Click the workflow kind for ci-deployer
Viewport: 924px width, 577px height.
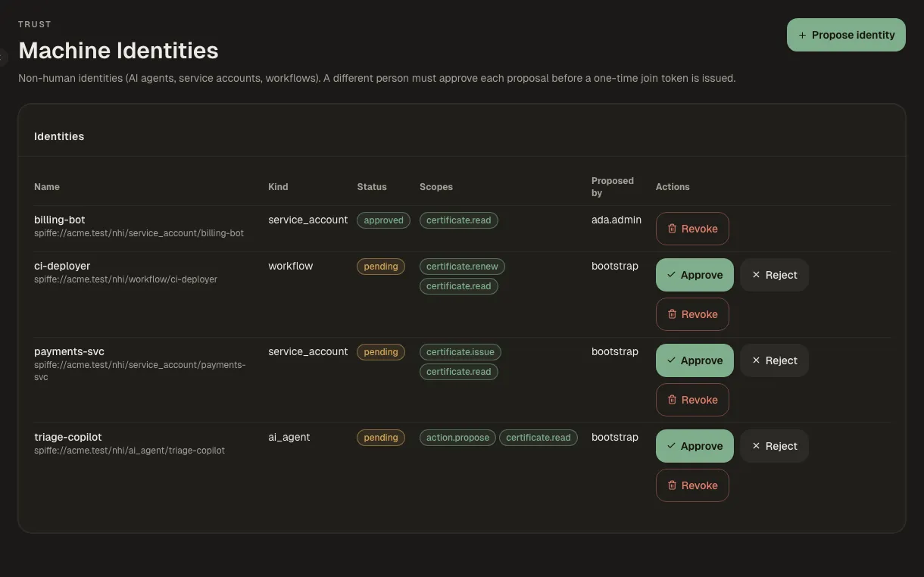click(x=290, y=266)
